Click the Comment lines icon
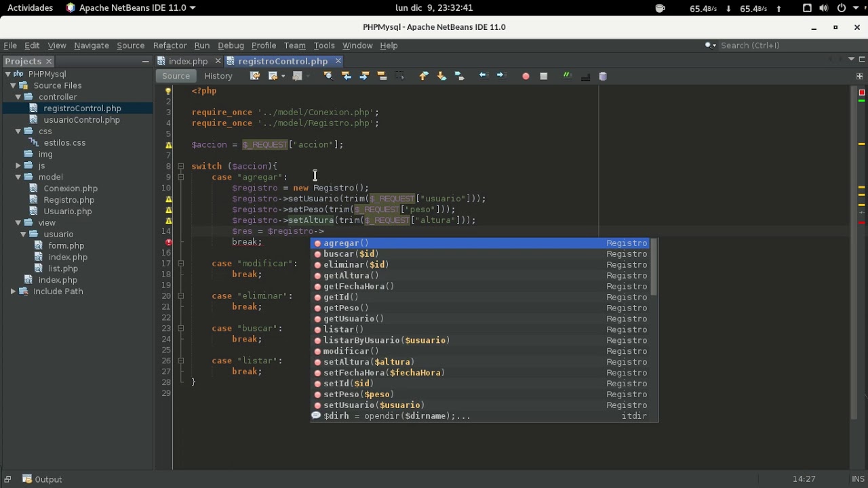The height and width of the screenshot is (488, 868). tap(567, 76)
